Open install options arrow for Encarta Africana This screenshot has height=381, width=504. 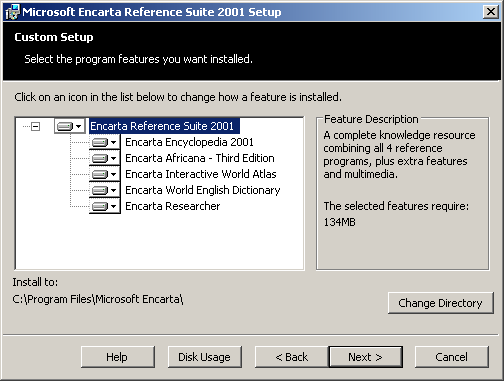pyautogui.click(x=114, y=159)
